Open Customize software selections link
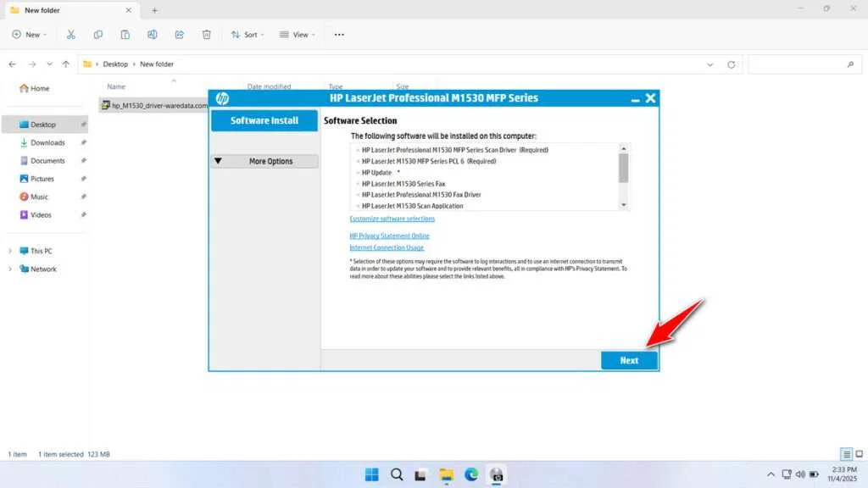The height and width of the screenshot is (488, 868). click(x=392, y=219)
